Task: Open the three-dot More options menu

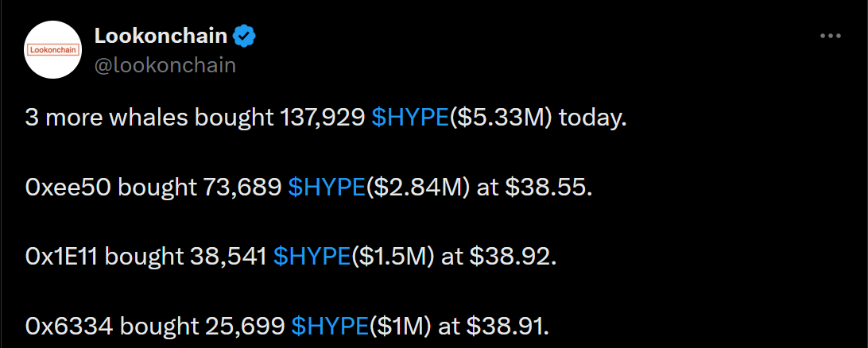Action: 831,37
